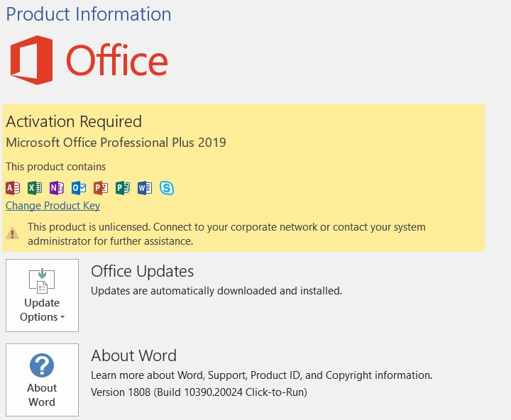Select the Product Information heading

[x=89, y=14]
